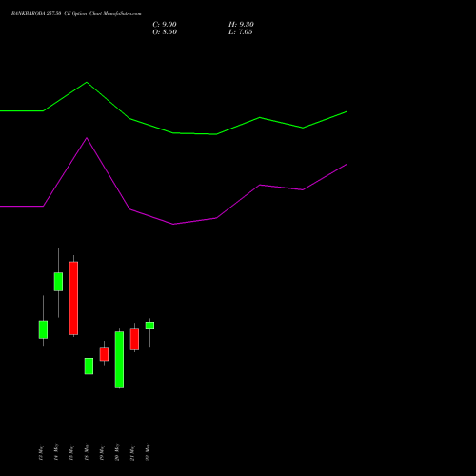Select the 13 May date label

pos(40,452)
